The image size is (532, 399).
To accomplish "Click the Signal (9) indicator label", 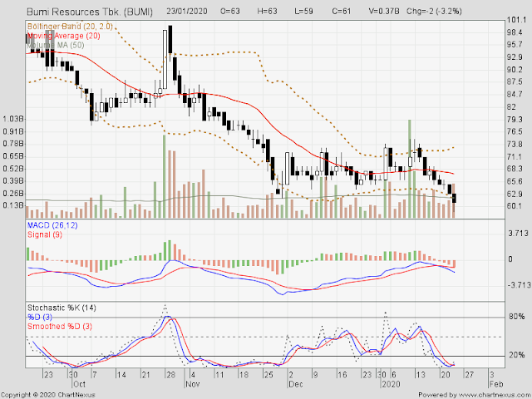I will point(44,234).
